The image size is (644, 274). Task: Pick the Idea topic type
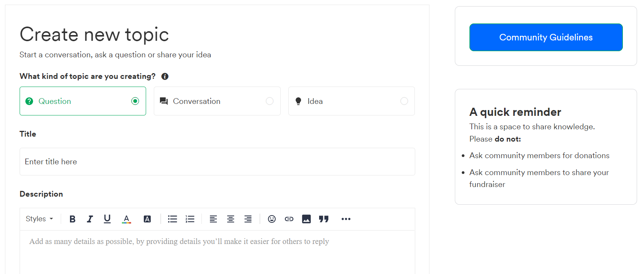[x=351, y=101]
